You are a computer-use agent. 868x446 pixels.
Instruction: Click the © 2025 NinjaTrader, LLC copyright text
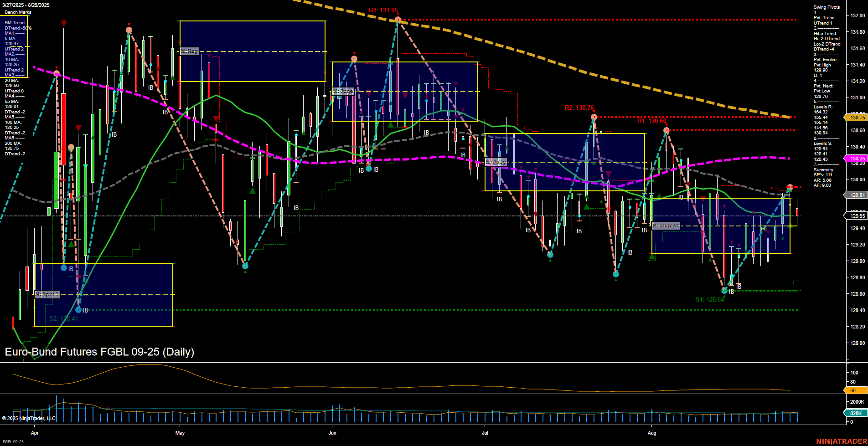click(x=29, y=418)
